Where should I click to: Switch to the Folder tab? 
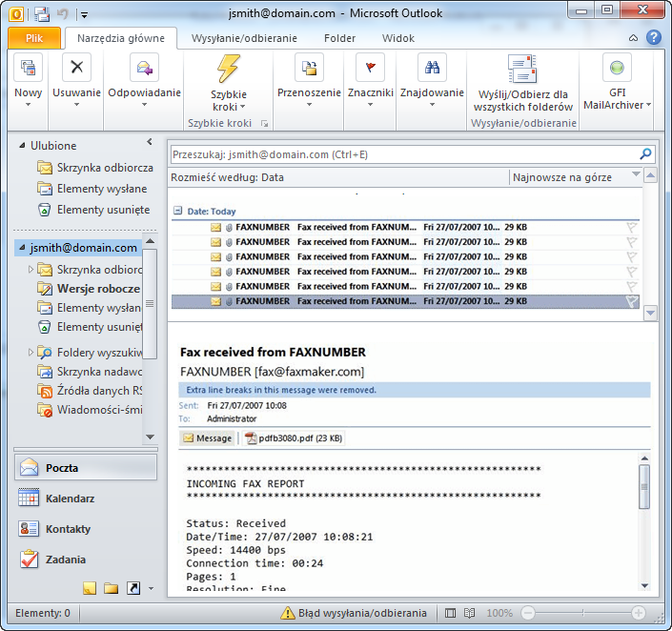click(340, 38)
